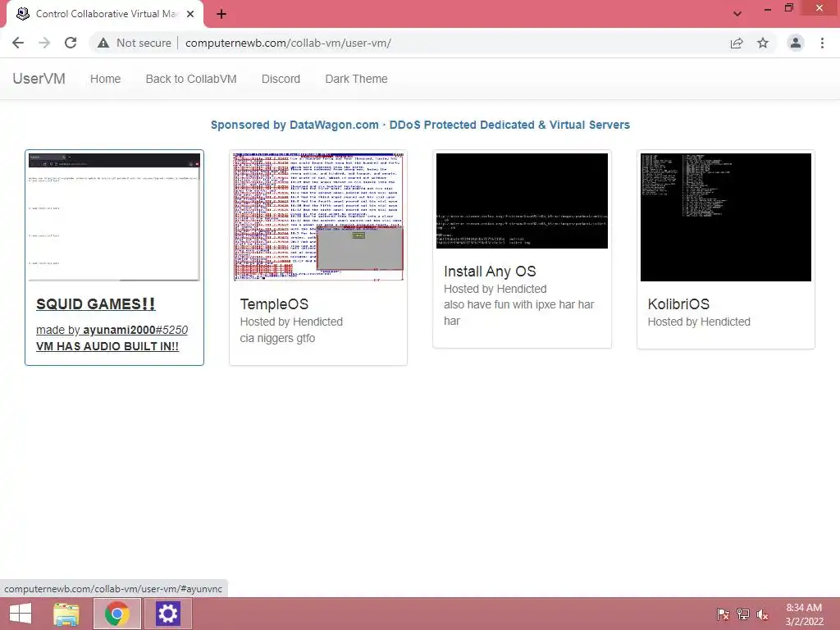Go Back to CollabVM
Image resolution: width=840 pixels, height=630 pixels.
pyautogui.click(x=191, y=79)
